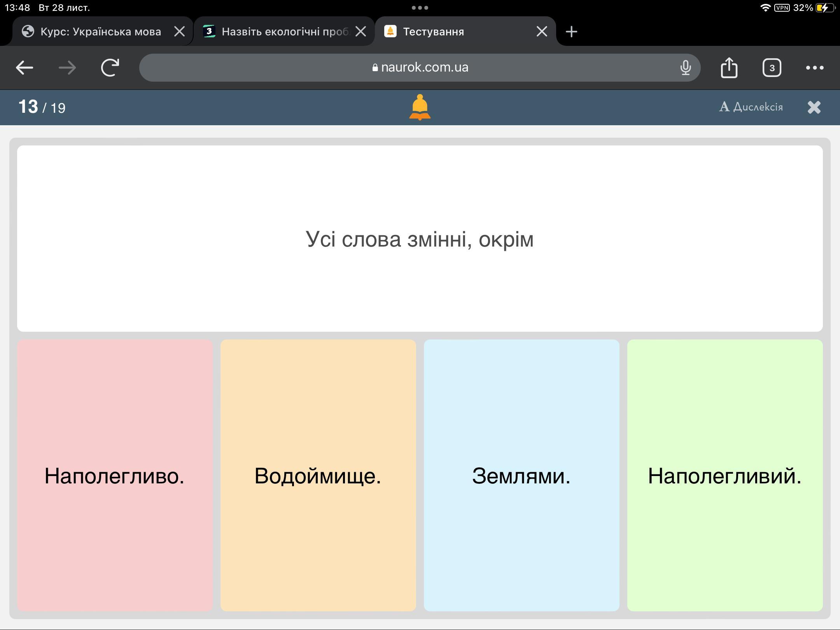Tap the three dots multitasking control
This screenshot has width=840, height=630.
tap(420, 8)
